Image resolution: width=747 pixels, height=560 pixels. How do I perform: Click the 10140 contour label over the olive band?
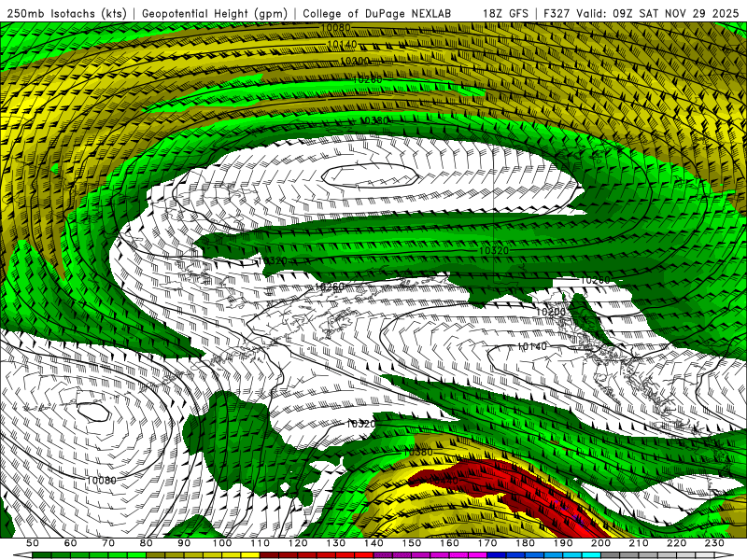(x=342, y=45)
